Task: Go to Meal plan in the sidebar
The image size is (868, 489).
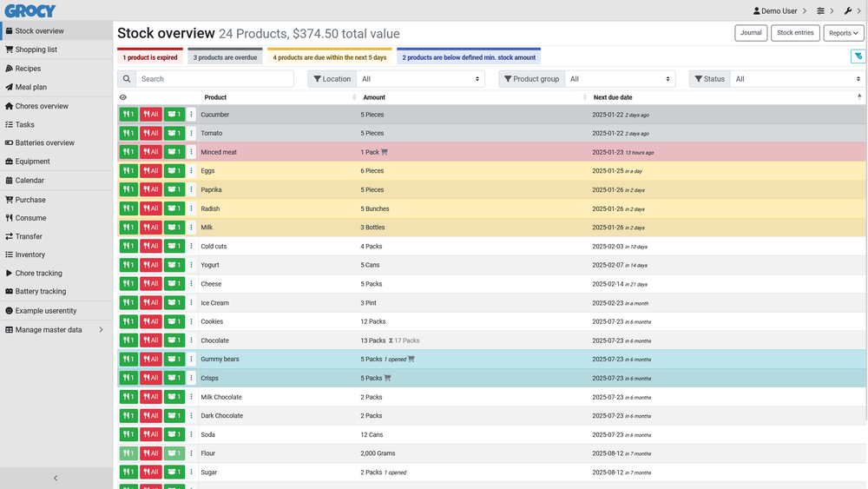Action: (30, 87)
